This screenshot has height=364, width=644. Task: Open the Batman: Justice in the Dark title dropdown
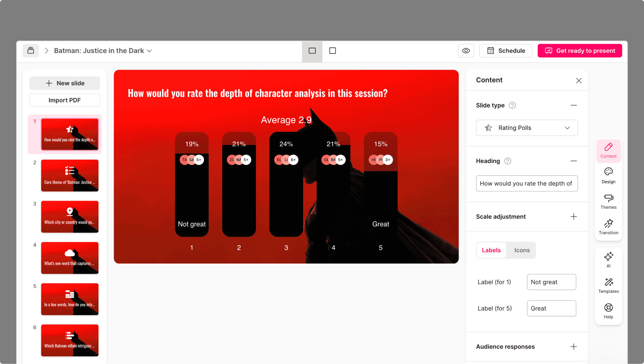[149, 50]
